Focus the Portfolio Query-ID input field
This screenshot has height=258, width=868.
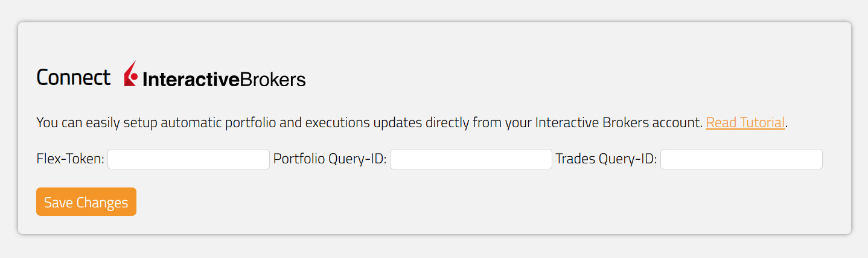[x=471, y=159]
